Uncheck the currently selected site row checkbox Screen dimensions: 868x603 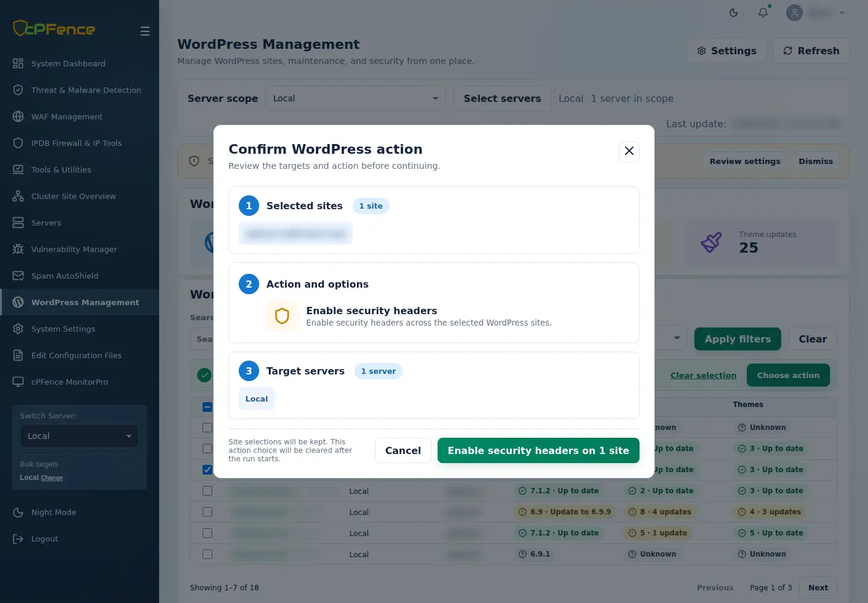[207, 470]
